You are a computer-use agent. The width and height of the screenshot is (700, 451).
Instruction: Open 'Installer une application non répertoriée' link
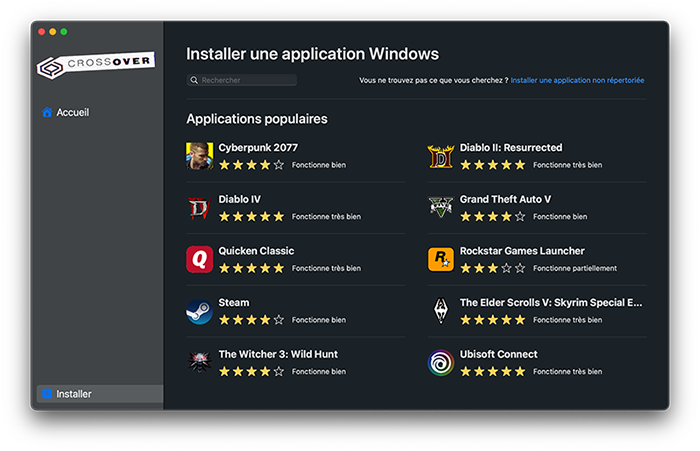tap(577, 80)
